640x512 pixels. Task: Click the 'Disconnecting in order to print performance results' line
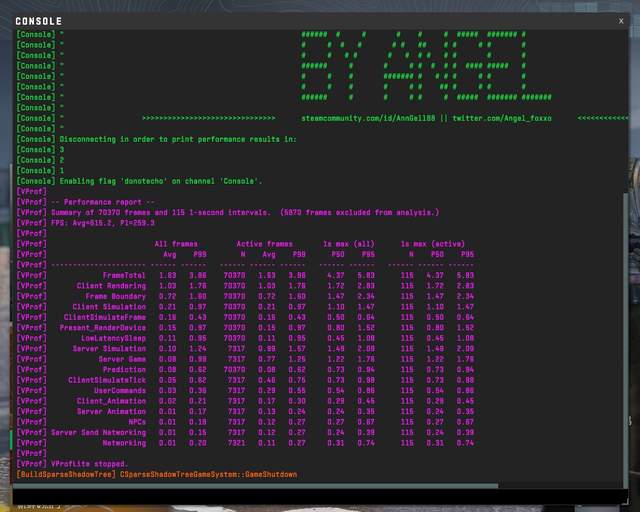click(178, 139)
